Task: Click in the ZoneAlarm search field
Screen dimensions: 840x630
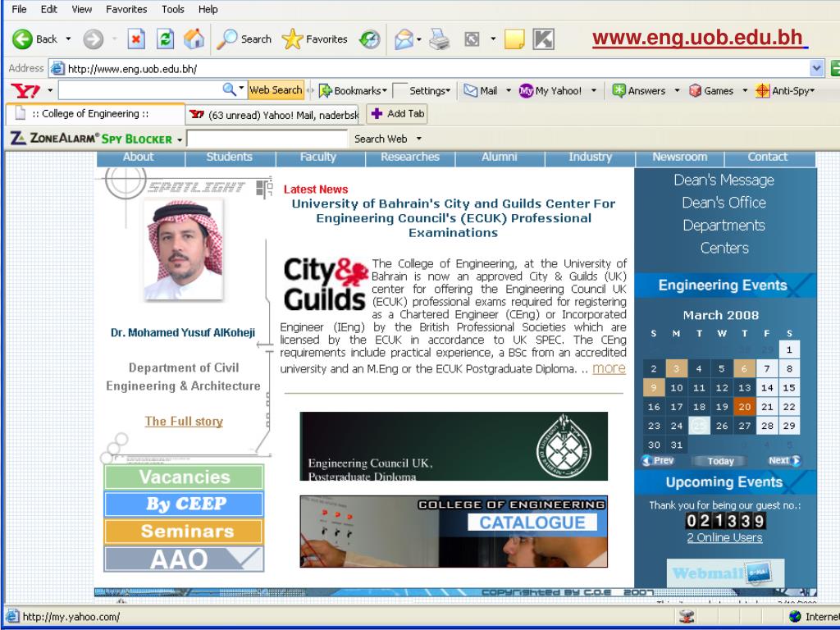Action: 267,139
